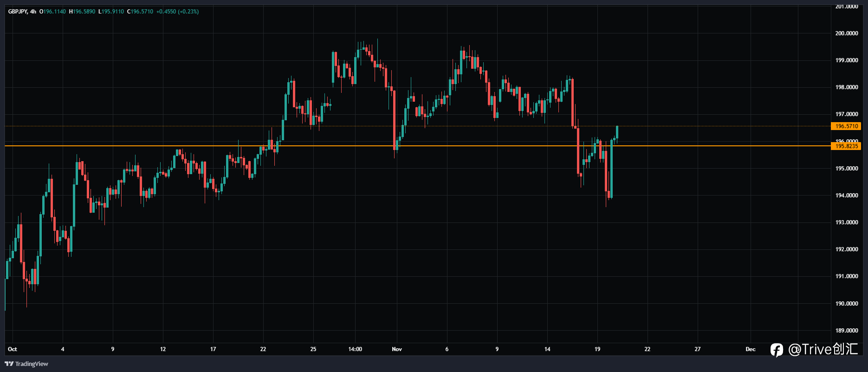
Task: Click the TradingView logo in the footer
Action: click(x=26, y=364)
